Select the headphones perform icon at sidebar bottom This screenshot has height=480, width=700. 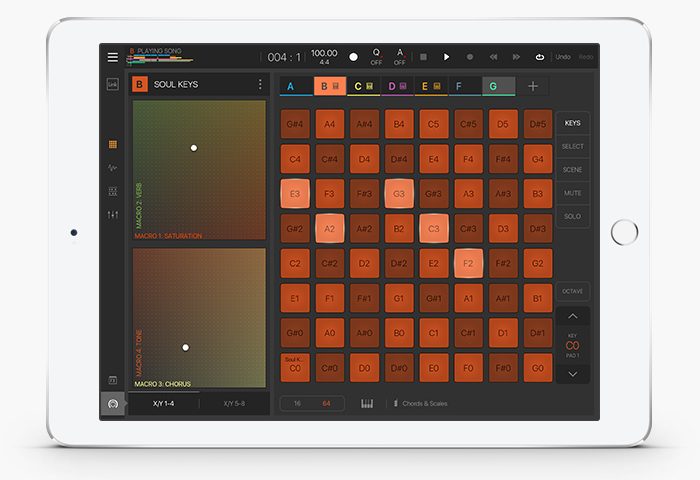click(x=113, y=404)
